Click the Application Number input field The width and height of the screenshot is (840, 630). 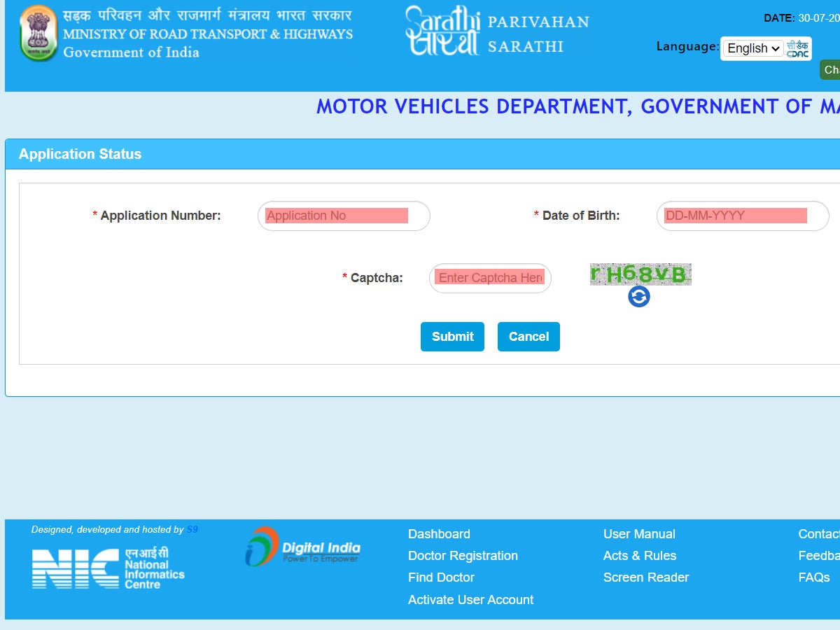(343, 216)
